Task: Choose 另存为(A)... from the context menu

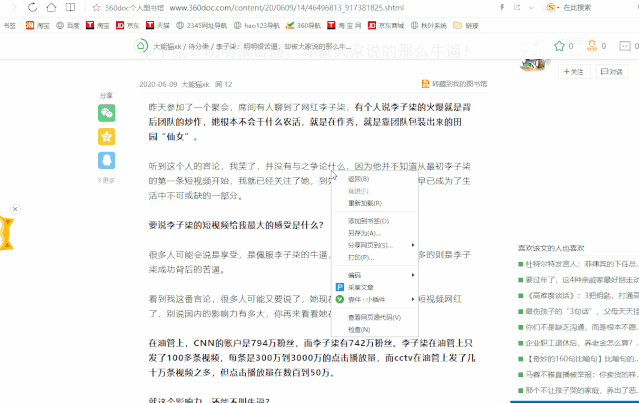Action: click(375, 233)
